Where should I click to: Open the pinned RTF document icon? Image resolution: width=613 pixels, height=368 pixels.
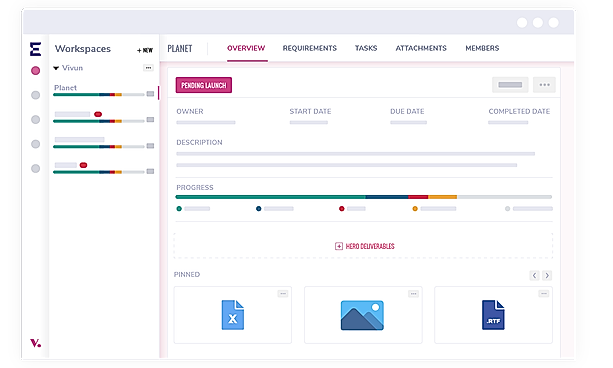coord(493,315)
